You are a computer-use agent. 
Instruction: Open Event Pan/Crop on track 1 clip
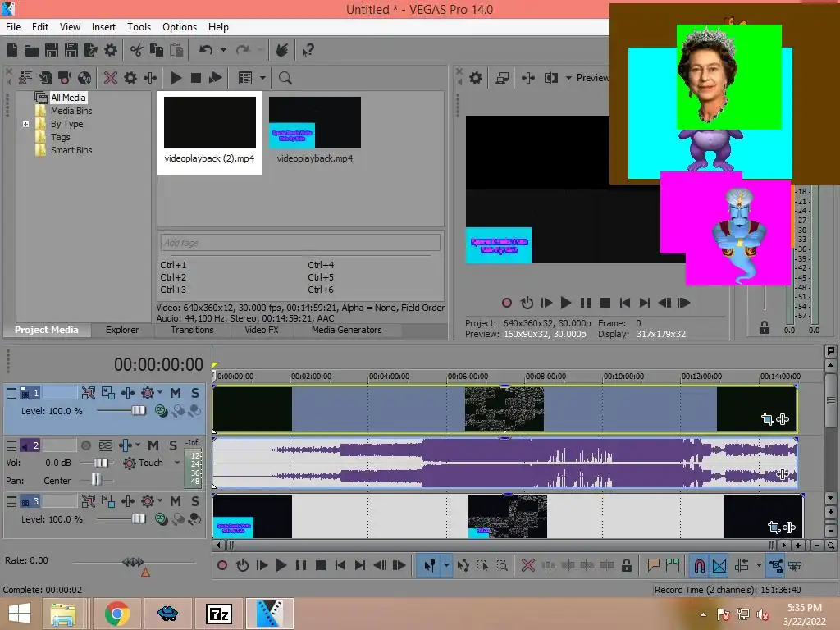coord(767,419)
